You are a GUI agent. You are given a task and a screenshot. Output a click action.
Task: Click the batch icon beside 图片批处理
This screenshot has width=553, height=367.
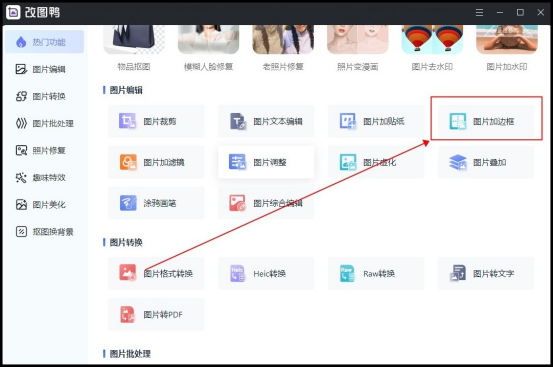click(21, 123)
